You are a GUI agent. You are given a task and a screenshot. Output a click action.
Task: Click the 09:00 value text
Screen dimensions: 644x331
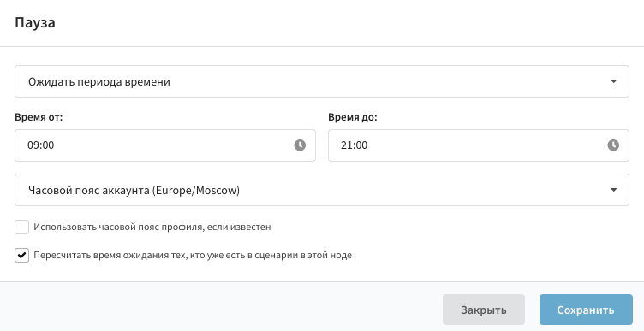pyautogui.click(x=40, y=145)
